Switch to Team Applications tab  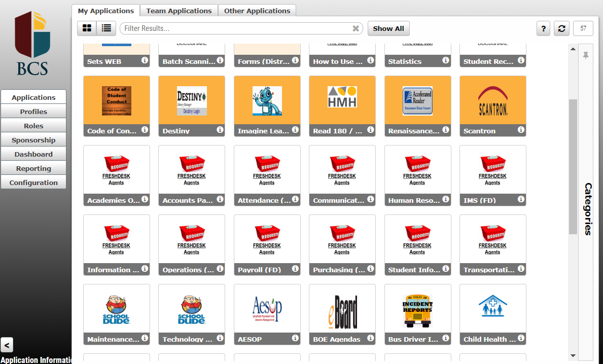pos(179,11)
